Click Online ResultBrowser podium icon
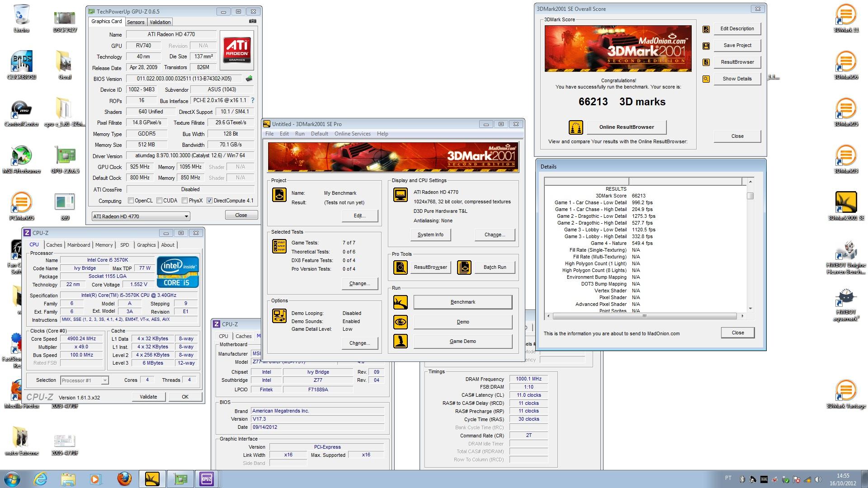 click(x=576, y=127)
